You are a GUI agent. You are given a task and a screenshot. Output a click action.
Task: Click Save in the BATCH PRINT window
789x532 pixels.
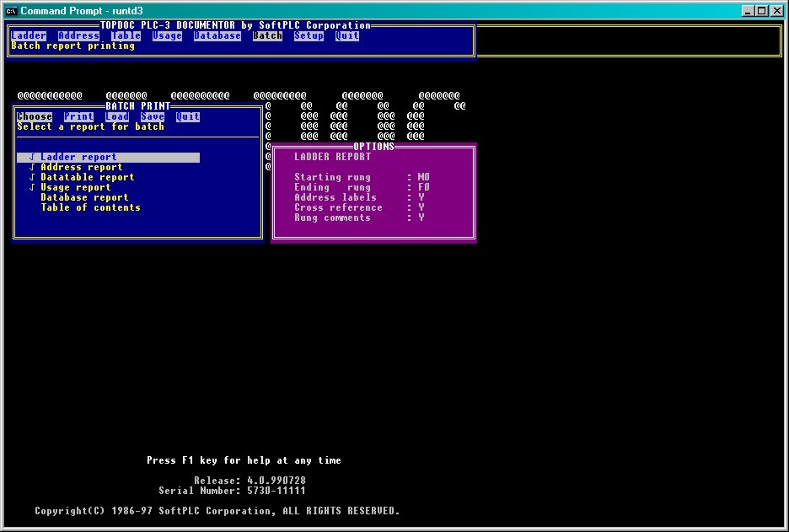click(153, 116)
